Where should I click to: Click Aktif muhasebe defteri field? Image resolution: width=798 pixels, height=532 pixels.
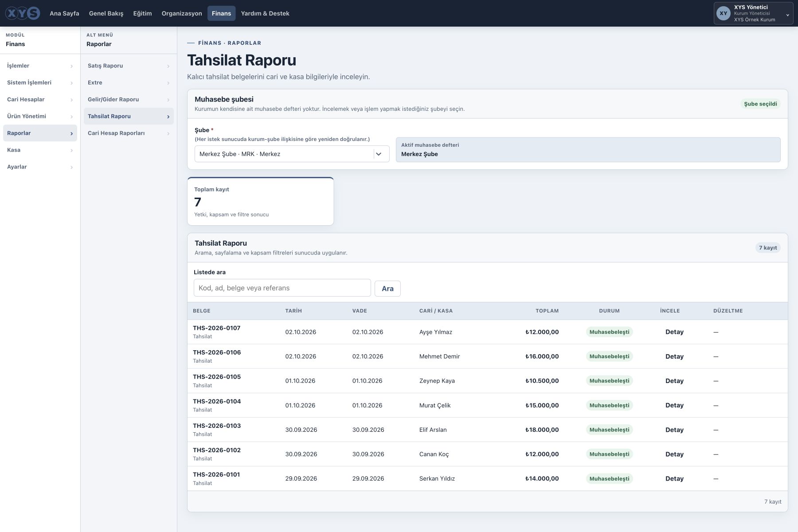tap(588, 150)
